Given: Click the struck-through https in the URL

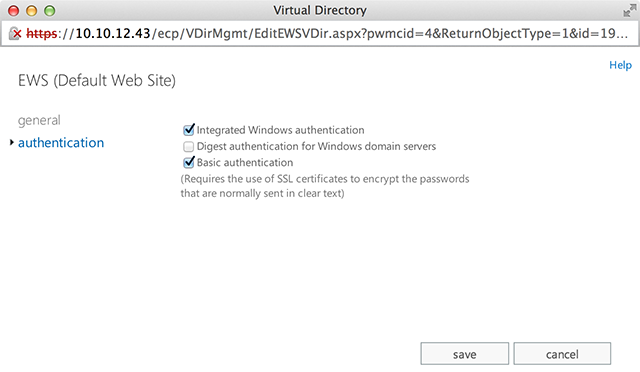Looking at the screenshot, I should coord(41,33).
